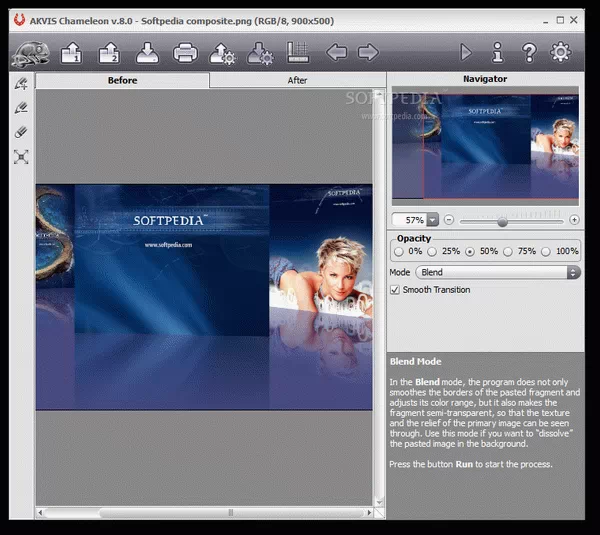This screenshot has width=600, height=535.
Task: Open the 57% zoom level dropdown
Action: [x=432, y=219]
